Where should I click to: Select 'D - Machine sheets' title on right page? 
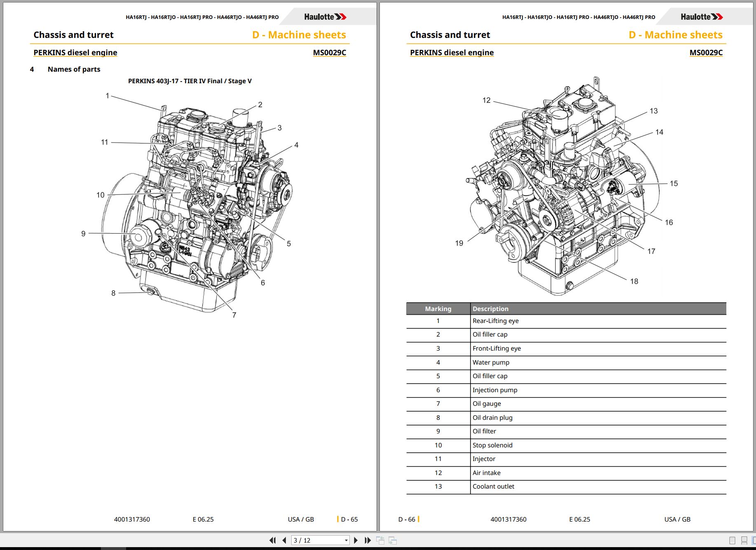676,35
